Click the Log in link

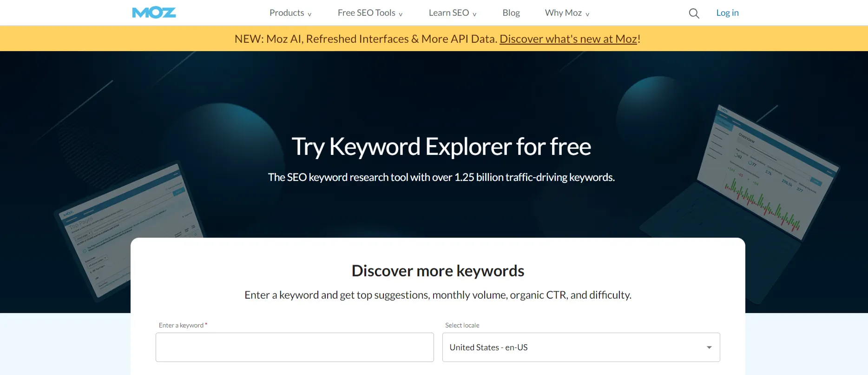pos(727,13)
